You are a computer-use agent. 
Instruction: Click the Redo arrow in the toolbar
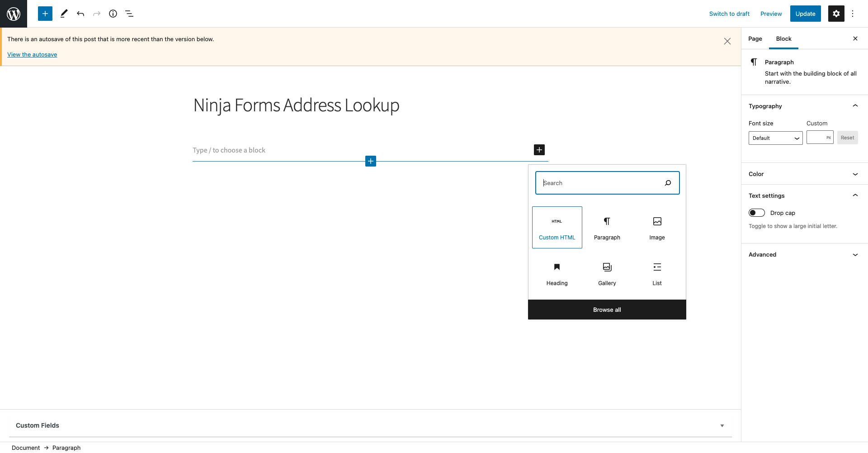(x=97, y=14)
